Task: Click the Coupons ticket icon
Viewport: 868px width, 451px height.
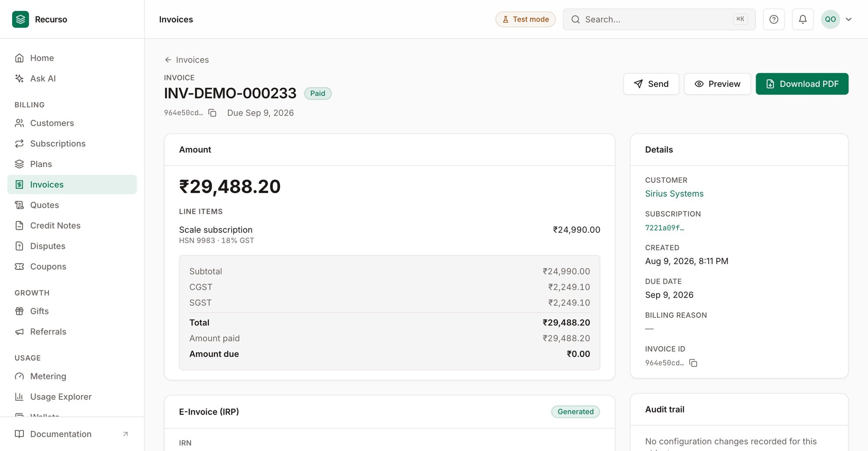Action: pos(19,266)
